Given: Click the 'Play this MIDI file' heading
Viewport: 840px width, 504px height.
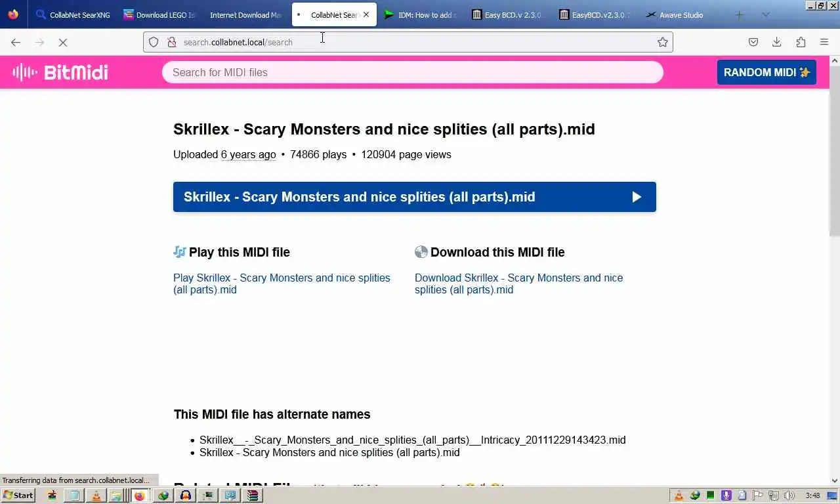Looking at the screenshot, I should pos(232,252).
